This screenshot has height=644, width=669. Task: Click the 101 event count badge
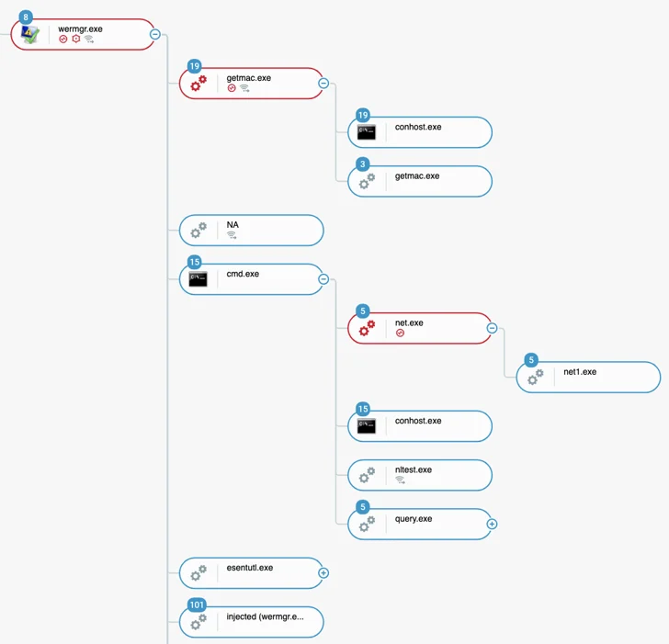coord(197,604)
